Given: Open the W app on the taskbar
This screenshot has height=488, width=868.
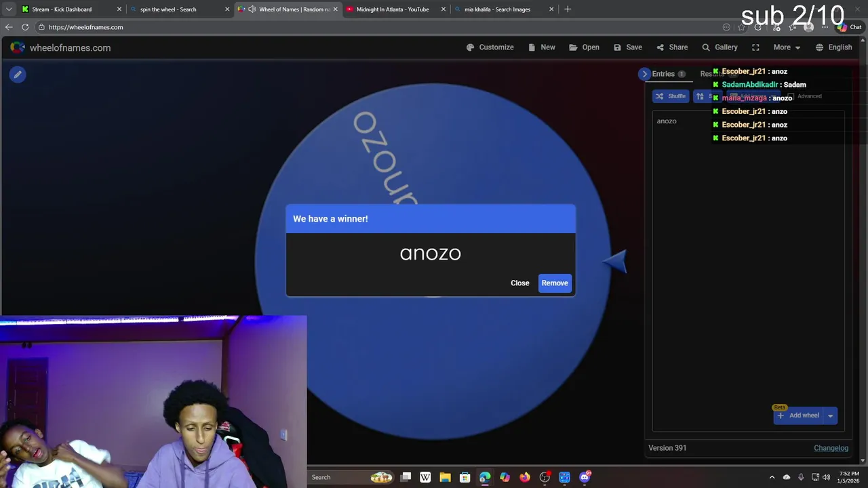Looking at the screenshot, I should pos(425,477).
